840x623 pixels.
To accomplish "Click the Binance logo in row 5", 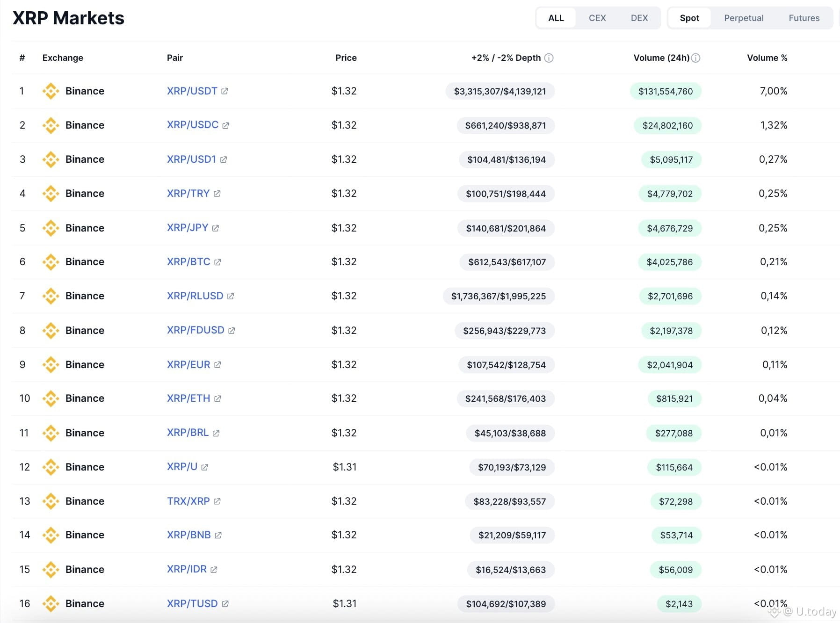I will pos(51,228).
